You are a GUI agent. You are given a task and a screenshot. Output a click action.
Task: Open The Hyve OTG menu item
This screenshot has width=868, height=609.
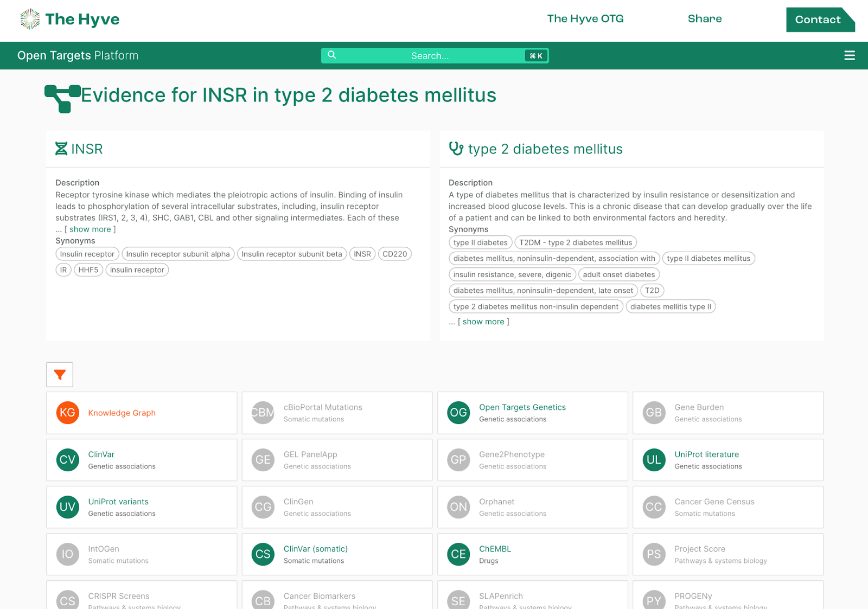tap(585, 18)
